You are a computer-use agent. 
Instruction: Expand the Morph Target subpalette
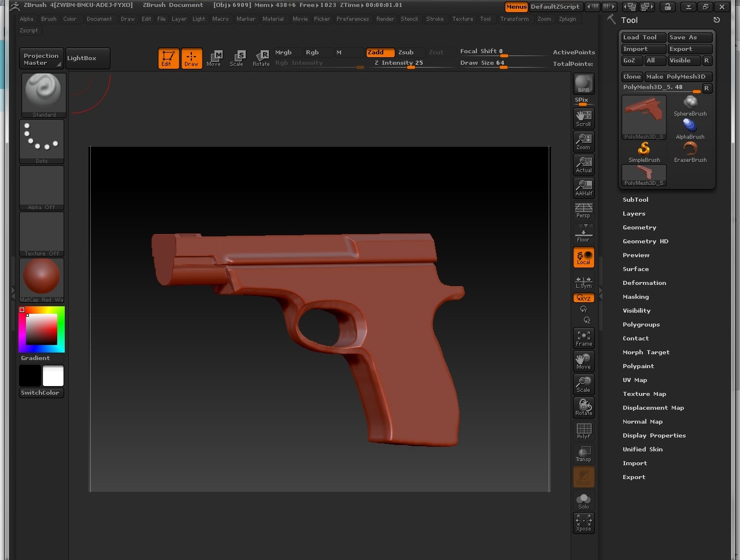646,352
